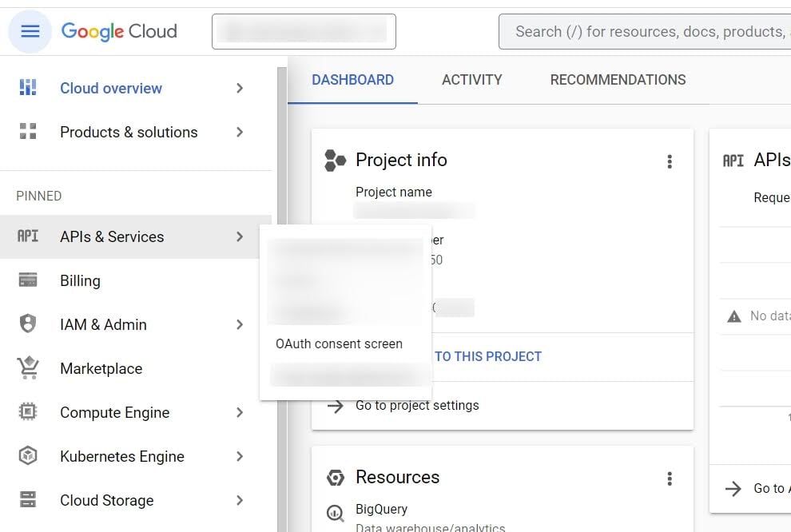Click Go to project settings link
Screen dimensions: 791x532
click(417, 405)
